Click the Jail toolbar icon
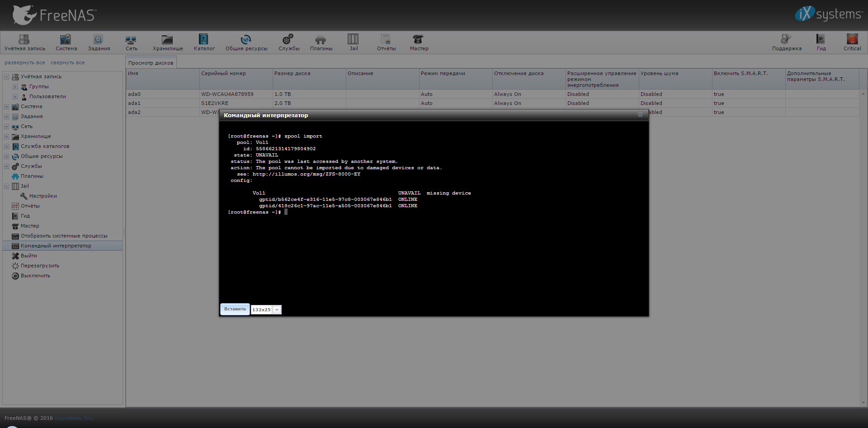The image size is (868, 428). pos(353,40)
